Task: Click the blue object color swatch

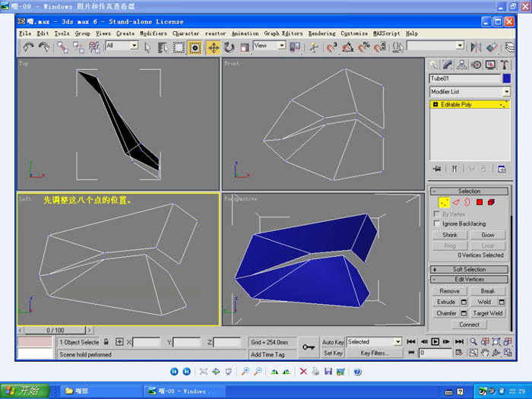Action: pyautogui.click(x=506, y=78)
